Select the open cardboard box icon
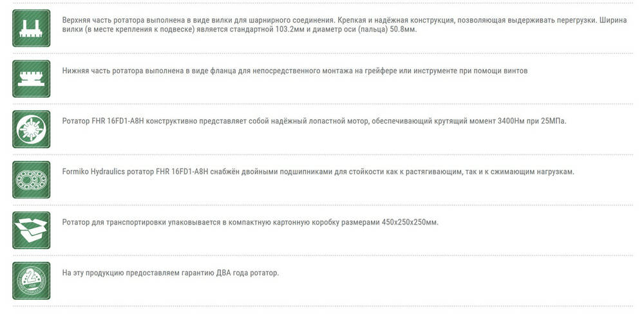The width and height of the screenshot is (644, 314). 32,230
